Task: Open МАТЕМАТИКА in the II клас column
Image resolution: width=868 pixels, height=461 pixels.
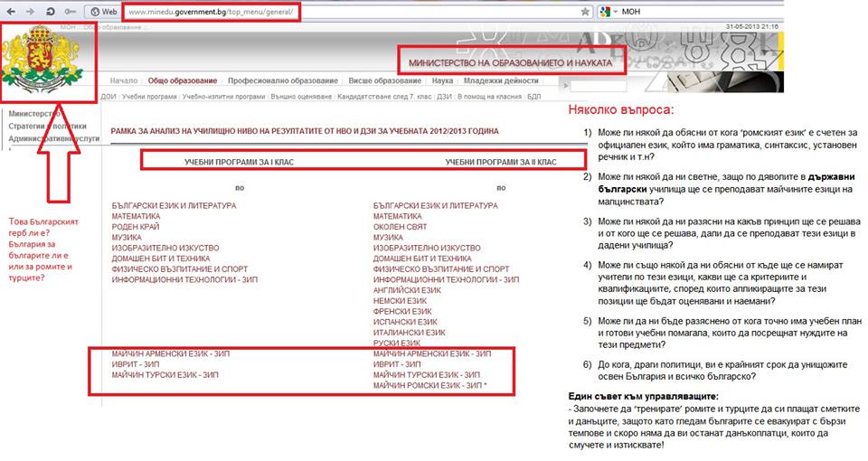Action: click(x=397, y=216)
